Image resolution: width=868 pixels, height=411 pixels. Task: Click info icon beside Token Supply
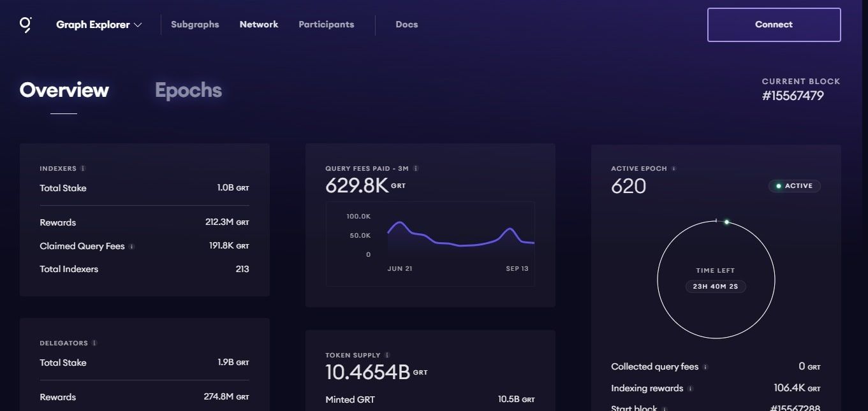tap(387, 355)
